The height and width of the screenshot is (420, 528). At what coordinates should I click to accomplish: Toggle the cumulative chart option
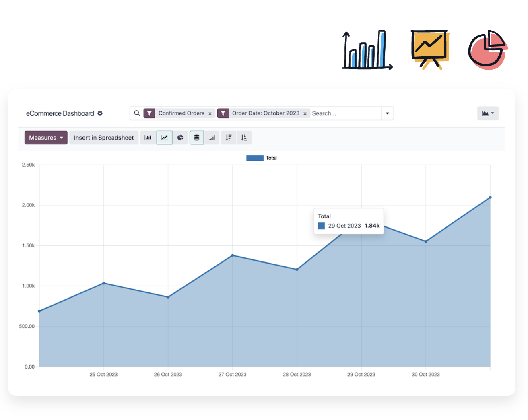pos(212,138)
